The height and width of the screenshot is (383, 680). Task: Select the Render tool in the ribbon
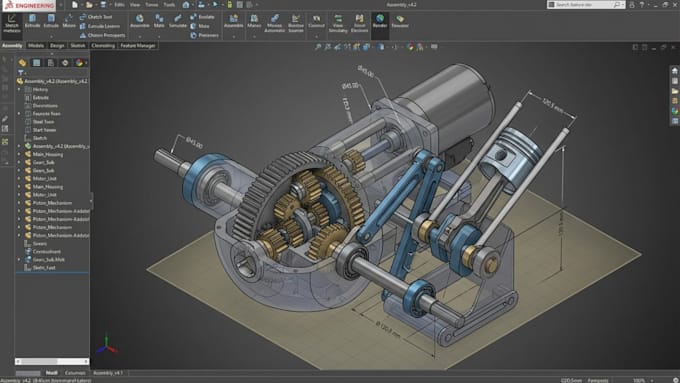click(379, 21)
